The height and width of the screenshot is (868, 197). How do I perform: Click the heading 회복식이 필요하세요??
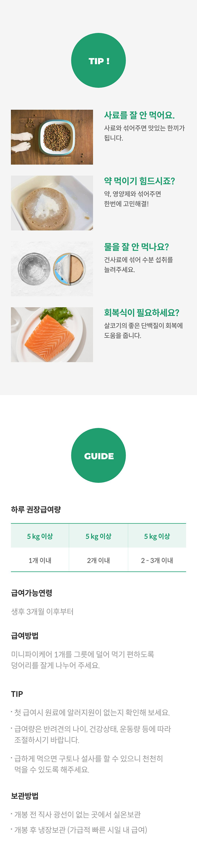point(142,313)
